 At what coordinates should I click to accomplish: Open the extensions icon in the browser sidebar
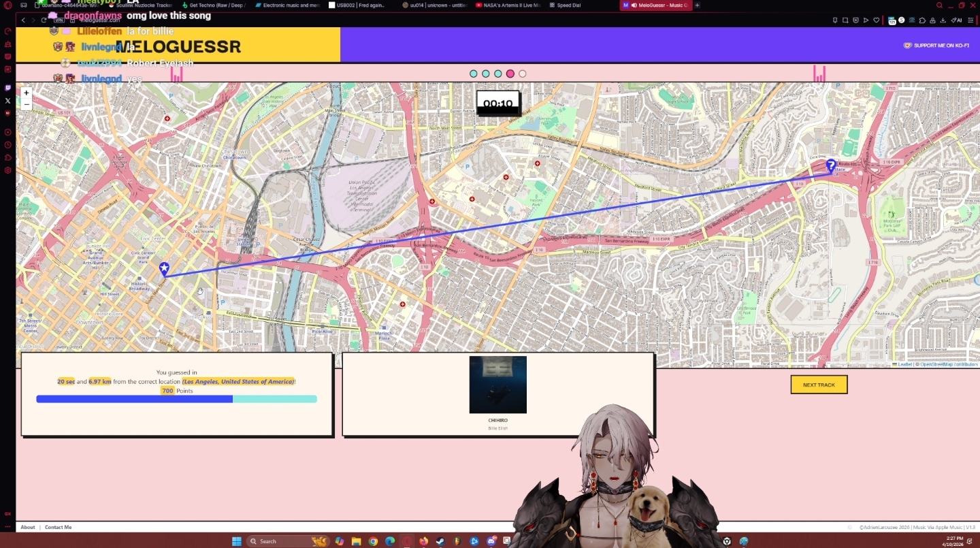click(x=7, y=157)
